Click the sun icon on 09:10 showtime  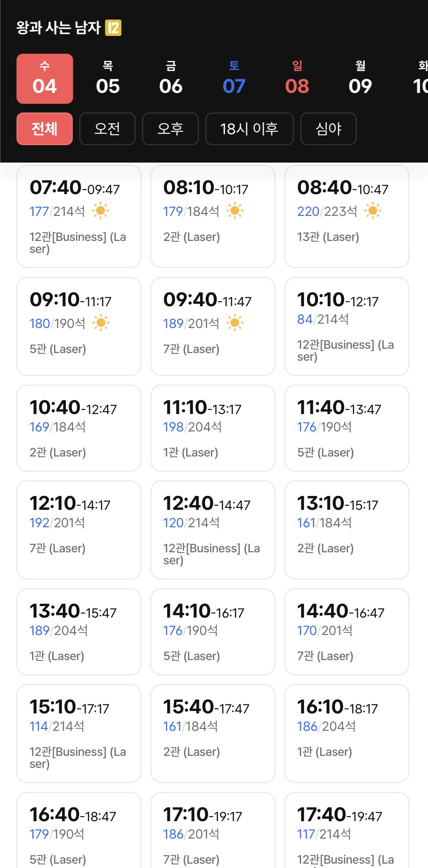101,323
